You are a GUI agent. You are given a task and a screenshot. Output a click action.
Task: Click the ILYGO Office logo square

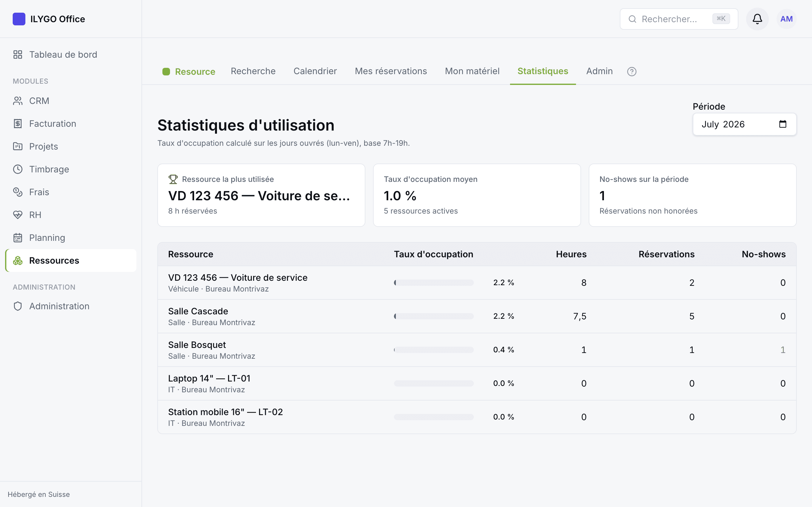click(x=19, y=19)
